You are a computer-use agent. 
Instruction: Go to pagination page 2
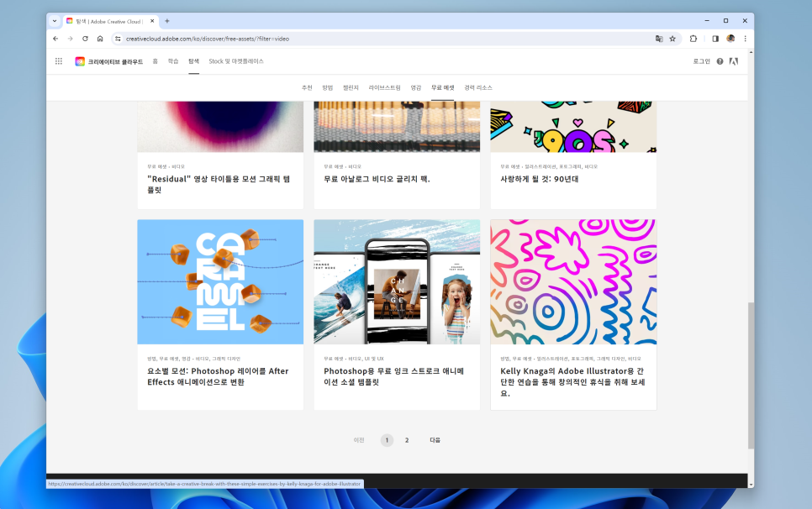click(x=407, y=440)
